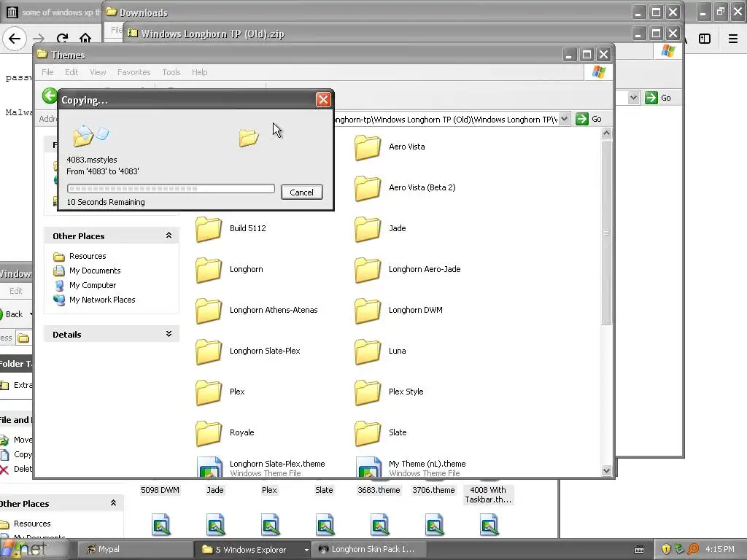Select the 3706.theme file in background window
This screenshot has width=747, height=560.
tap(433, 490)
